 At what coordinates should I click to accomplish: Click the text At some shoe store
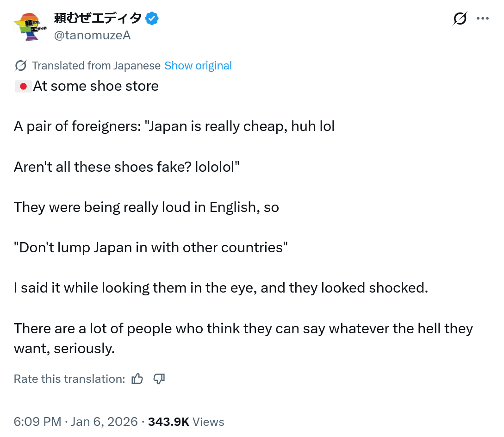tap(96, 86)
